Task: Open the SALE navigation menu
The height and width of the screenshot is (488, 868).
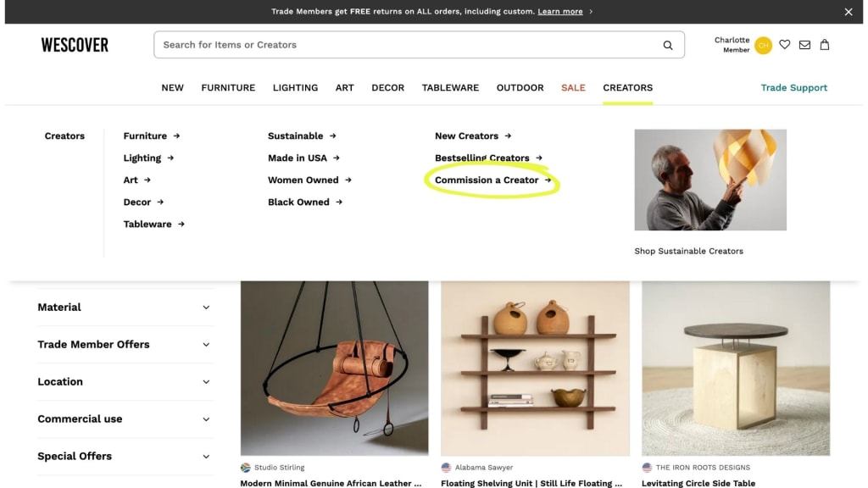Action: [573, 87]
